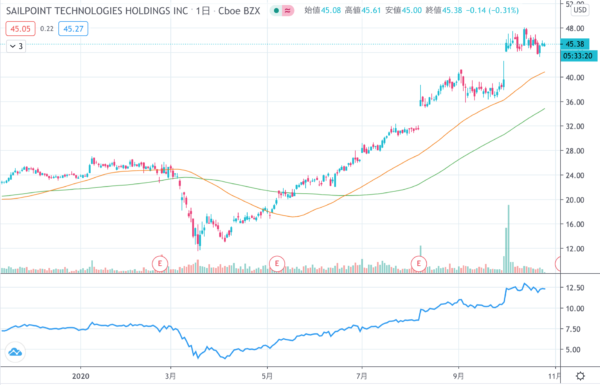
Task: Click the TradingView cloud logo icon
Action: 15,352
